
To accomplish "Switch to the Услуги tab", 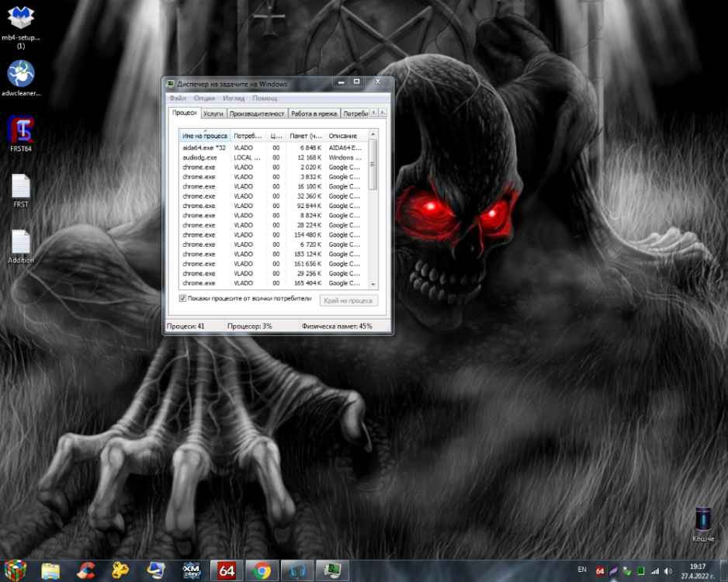I will click(x=213, y=114).
